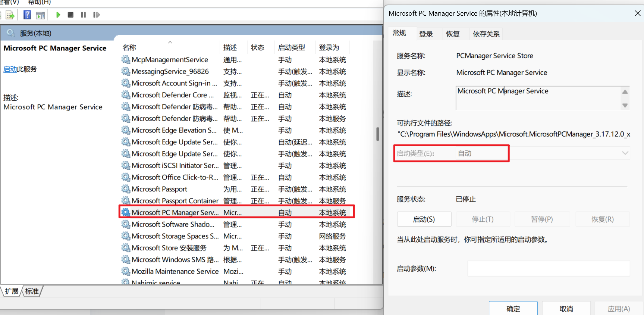Click the gear icon beside Microsoft Storage Spaces
The height and width of the screenshot is (315, 644).
pyautogui.click(x=126, y=236)
